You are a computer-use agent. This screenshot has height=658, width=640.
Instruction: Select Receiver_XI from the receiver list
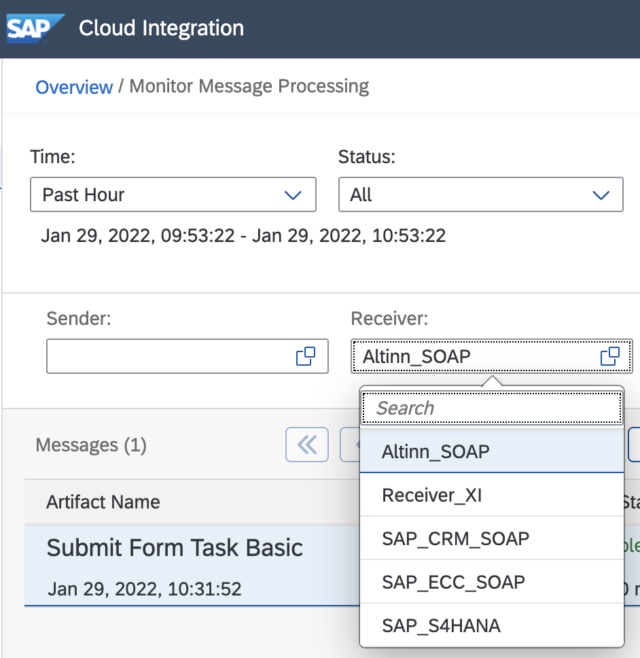(x=491, y=495)
